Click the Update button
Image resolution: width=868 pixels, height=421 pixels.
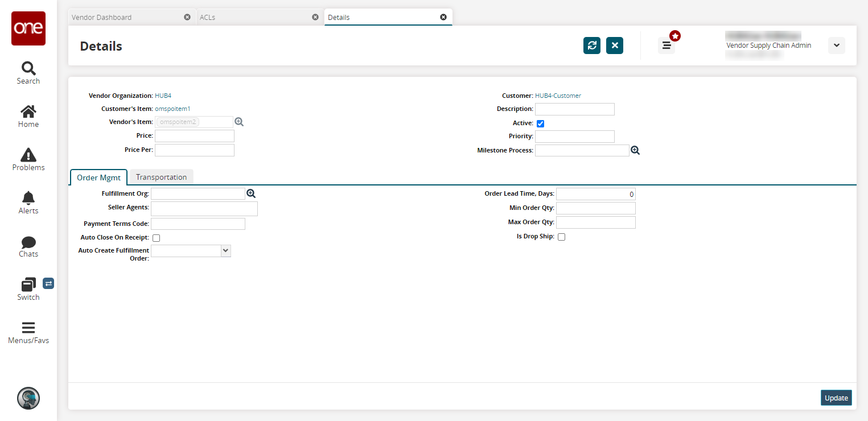836,398
